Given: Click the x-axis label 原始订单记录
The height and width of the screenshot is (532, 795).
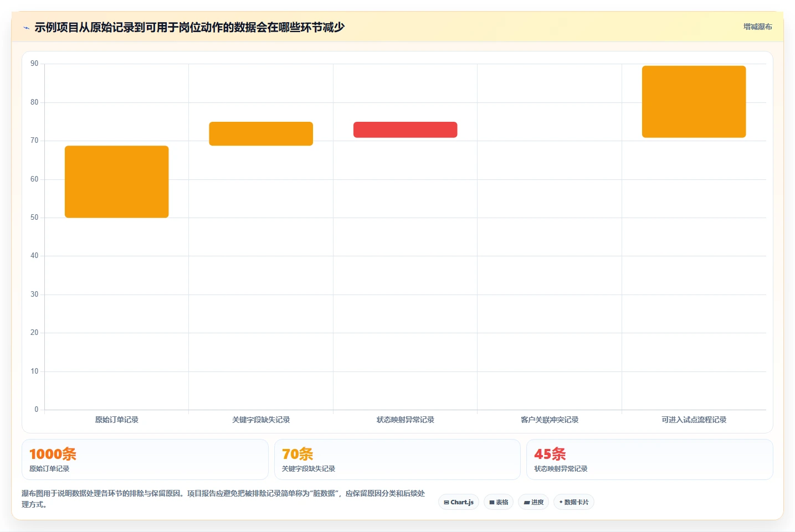Looking at the screenshot, I should pos(117,420).
